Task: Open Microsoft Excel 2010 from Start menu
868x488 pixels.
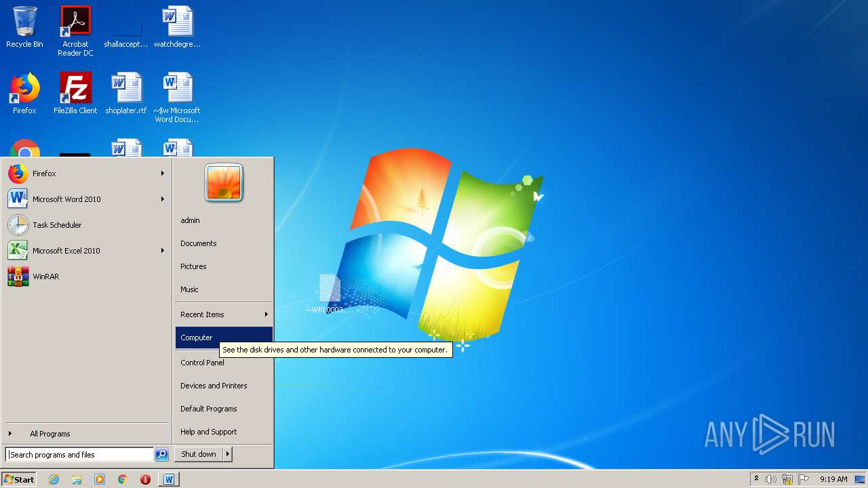Action: 85,251
